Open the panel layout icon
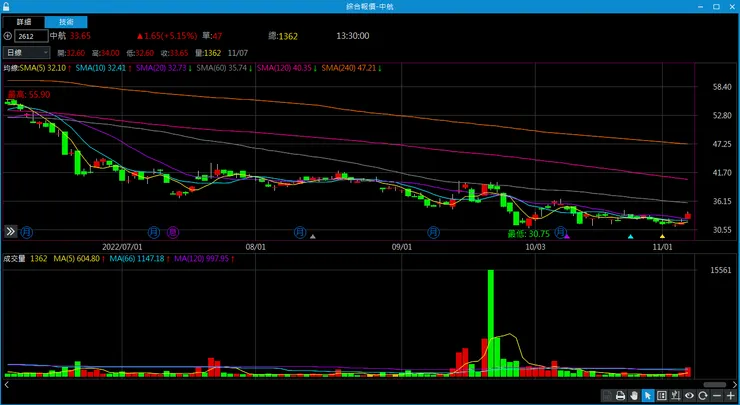This screenshot has height=405, width=740. coord(662,396)
